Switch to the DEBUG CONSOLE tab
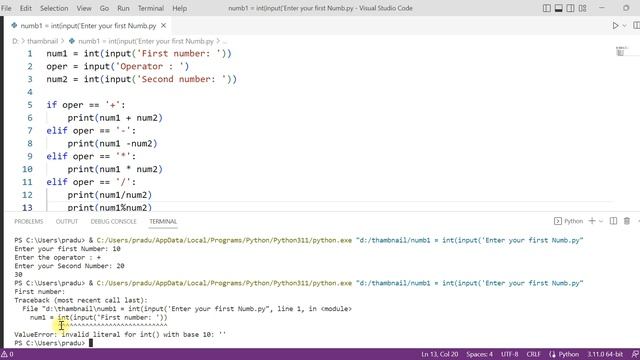This screenshot has width=640, height=360. click(x=113, y=221)
